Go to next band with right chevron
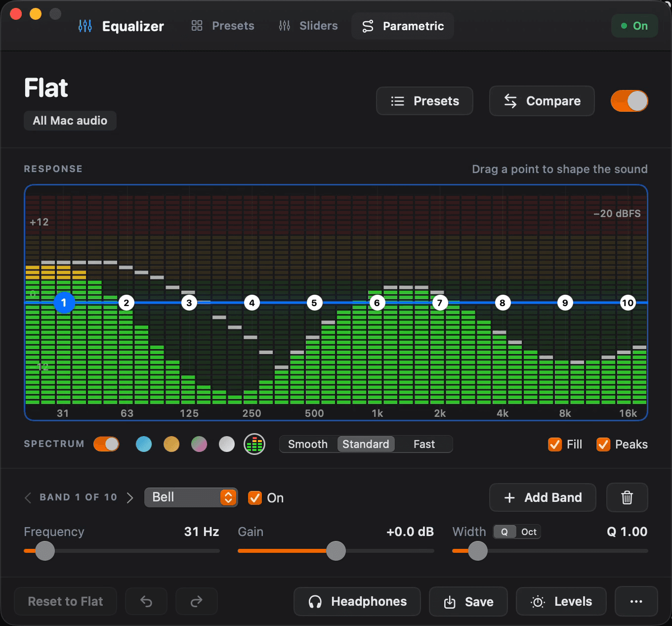Screen dimensions: 672x626 [x=130, y=497]
